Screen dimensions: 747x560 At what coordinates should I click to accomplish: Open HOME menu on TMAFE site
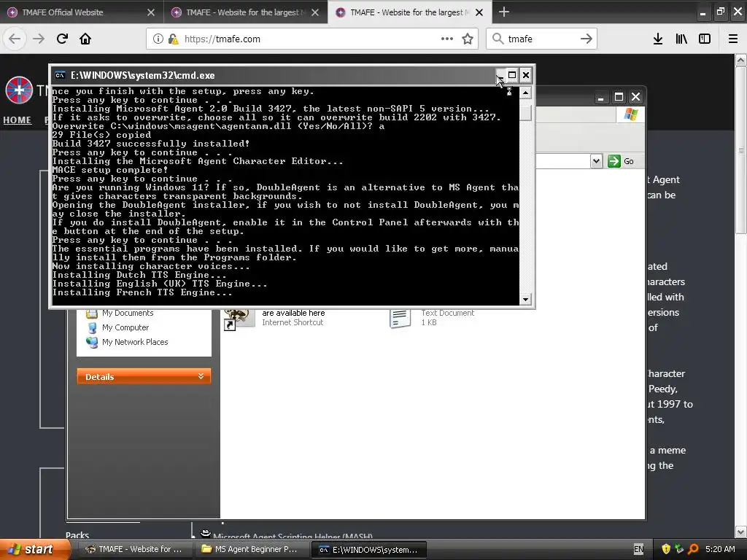(18, 120)
